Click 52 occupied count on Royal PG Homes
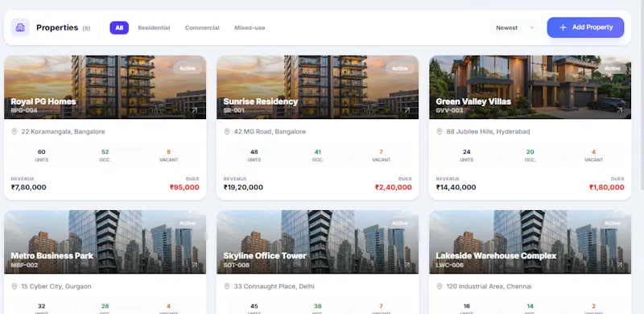Screen dimensions: 644x314 click(105, 152)
